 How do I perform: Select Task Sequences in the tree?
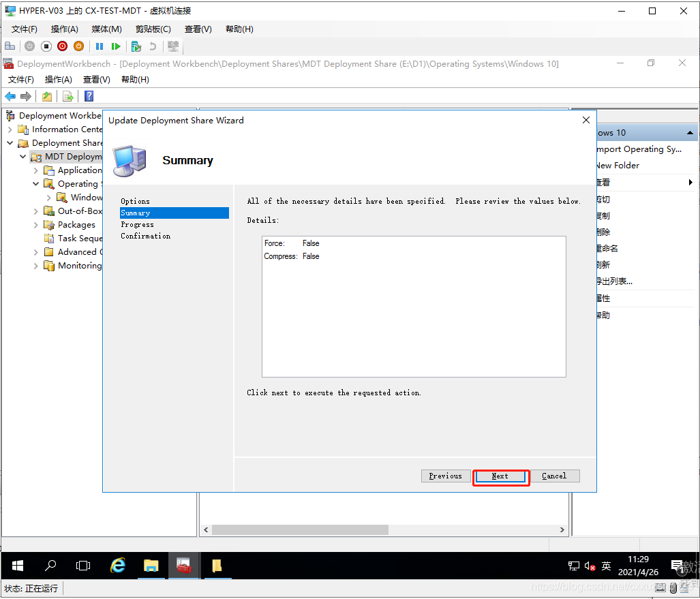click(80, 239)
